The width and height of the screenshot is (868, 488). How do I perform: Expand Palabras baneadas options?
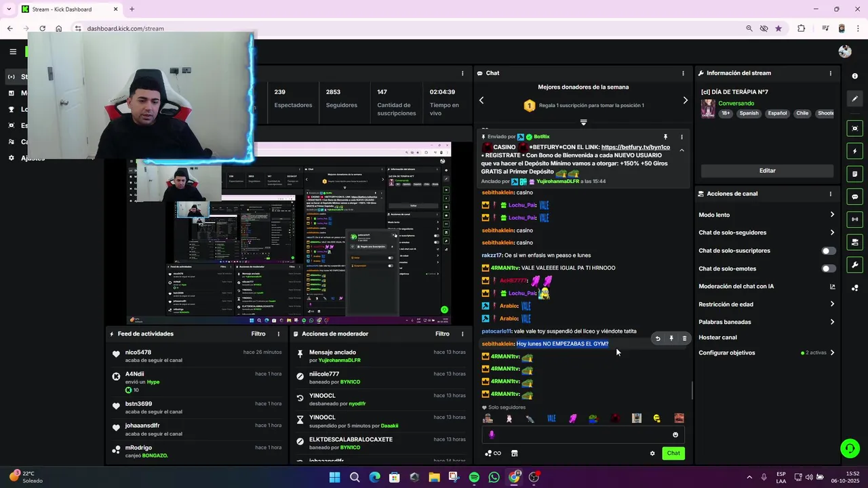[832, 322]
